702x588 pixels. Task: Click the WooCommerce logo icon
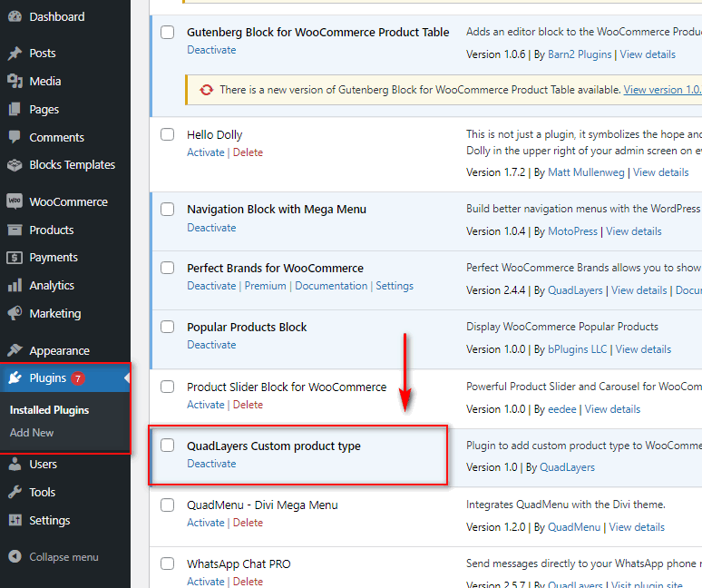pyautogui.click(x=15, y=201)
